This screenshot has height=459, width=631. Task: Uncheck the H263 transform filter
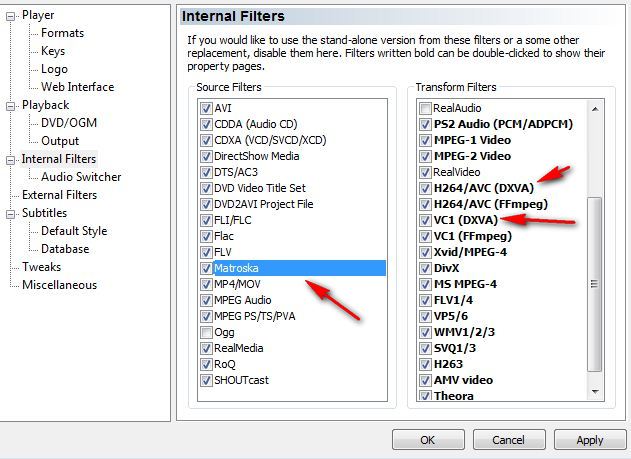[x=425, y=364]
